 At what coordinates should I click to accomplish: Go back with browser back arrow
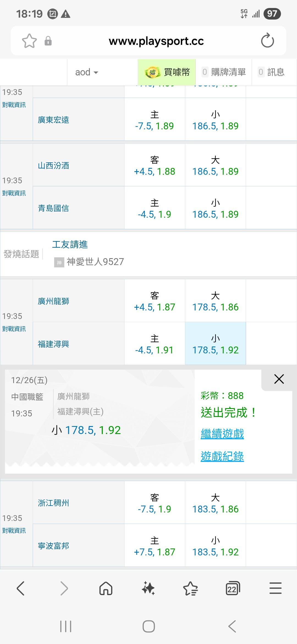click(x=21, y=589)
